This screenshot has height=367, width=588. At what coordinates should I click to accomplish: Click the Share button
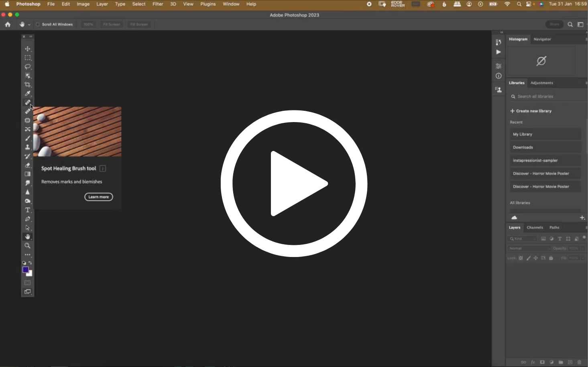554,24
